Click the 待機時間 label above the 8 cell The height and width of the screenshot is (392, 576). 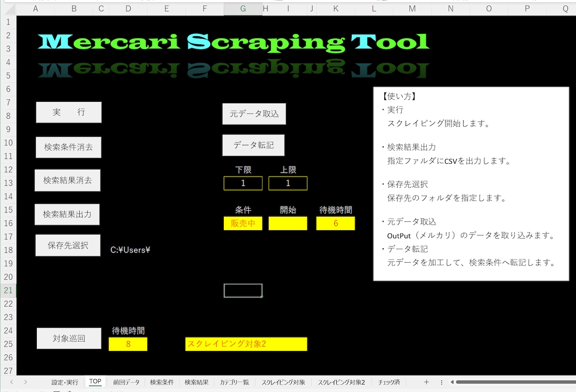[x=128, y=331]
